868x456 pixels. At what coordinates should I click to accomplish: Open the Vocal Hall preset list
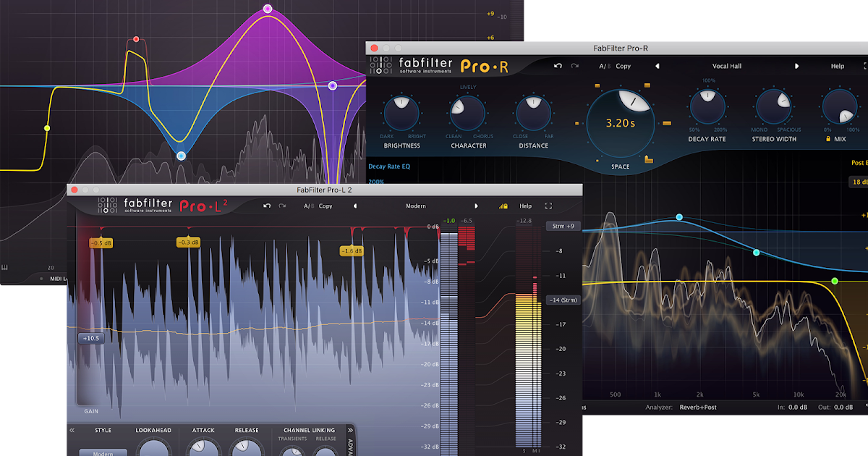(x=726, y=65)
